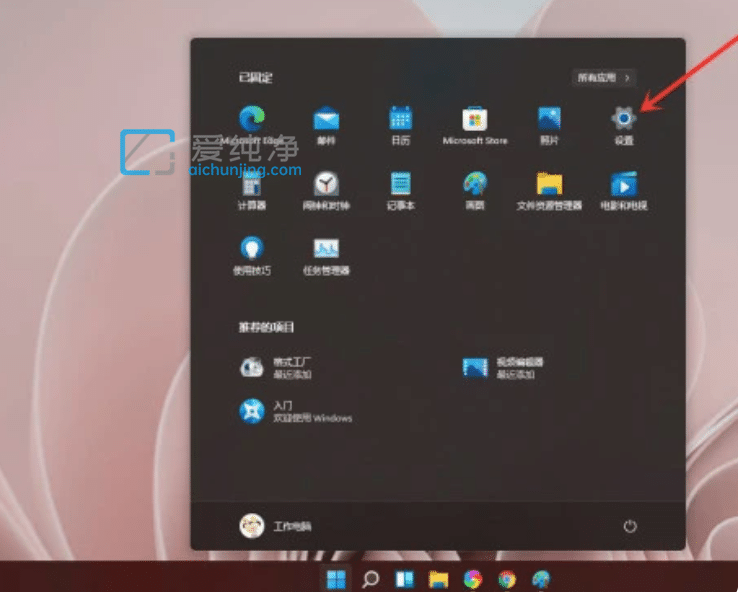Image resolution: width=739 pixels, height=592 pixels.
Task: Open the Photos app icon
Action: 550,118
